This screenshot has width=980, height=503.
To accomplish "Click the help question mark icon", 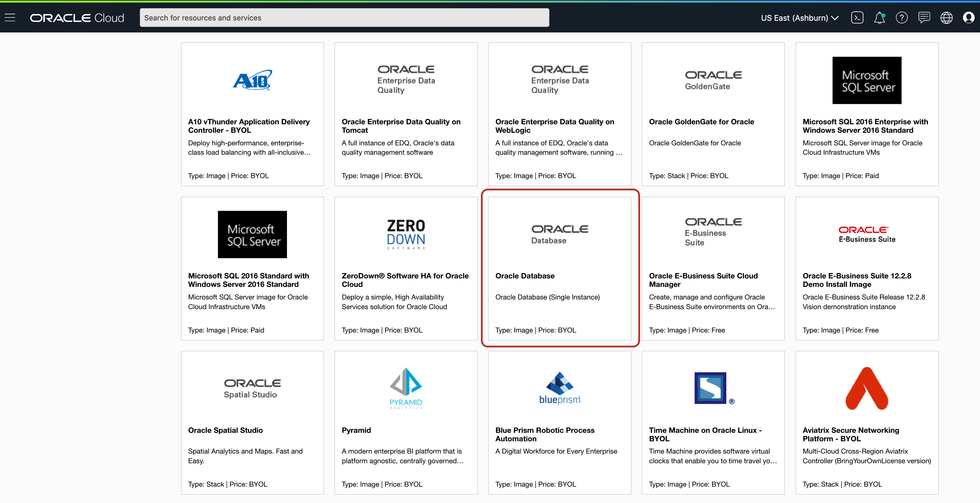I will [902, 18].
